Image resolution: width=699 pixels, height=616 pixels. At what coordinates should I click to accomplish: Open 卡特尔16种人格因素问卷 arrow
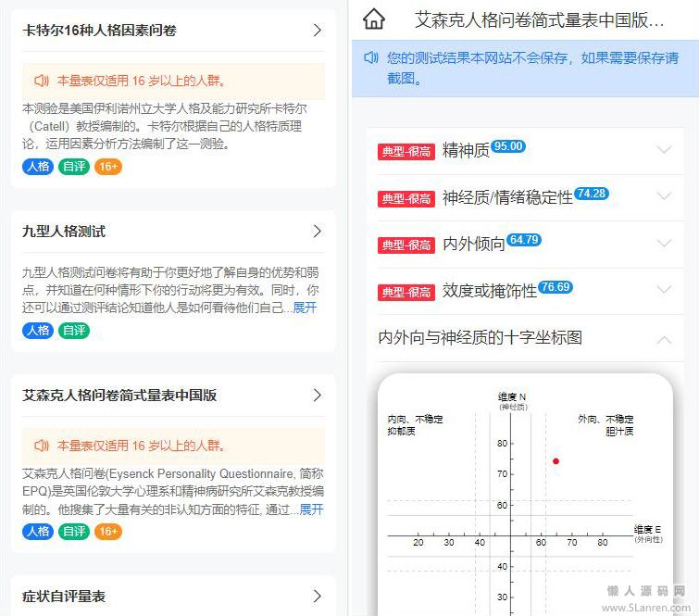point(318,31)
